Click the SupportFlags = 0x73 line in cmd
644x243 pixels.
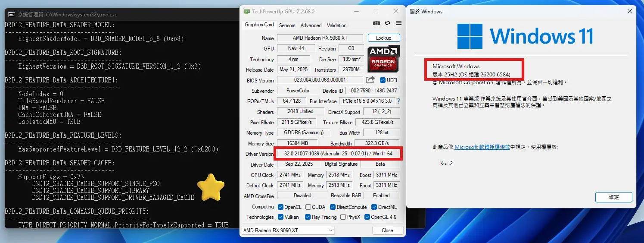(x=51, y=177)
